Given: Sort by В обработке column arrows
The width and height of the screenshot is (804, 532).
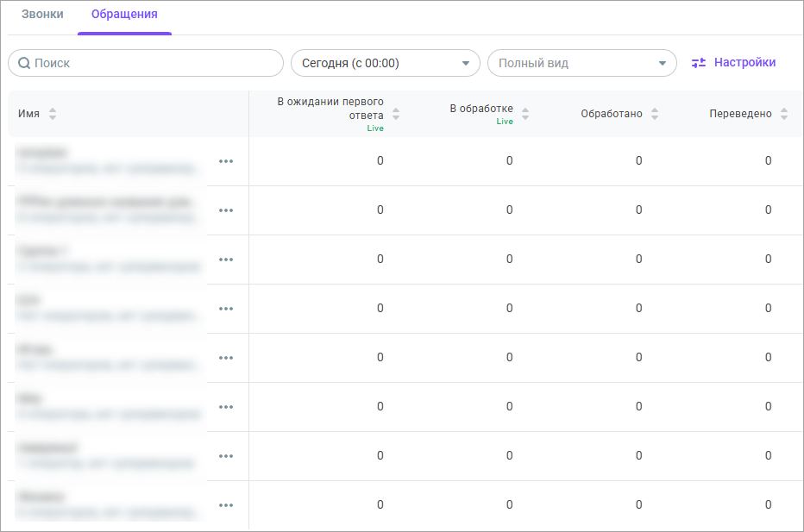Looking at the screenshot, I should pos(525,114).
